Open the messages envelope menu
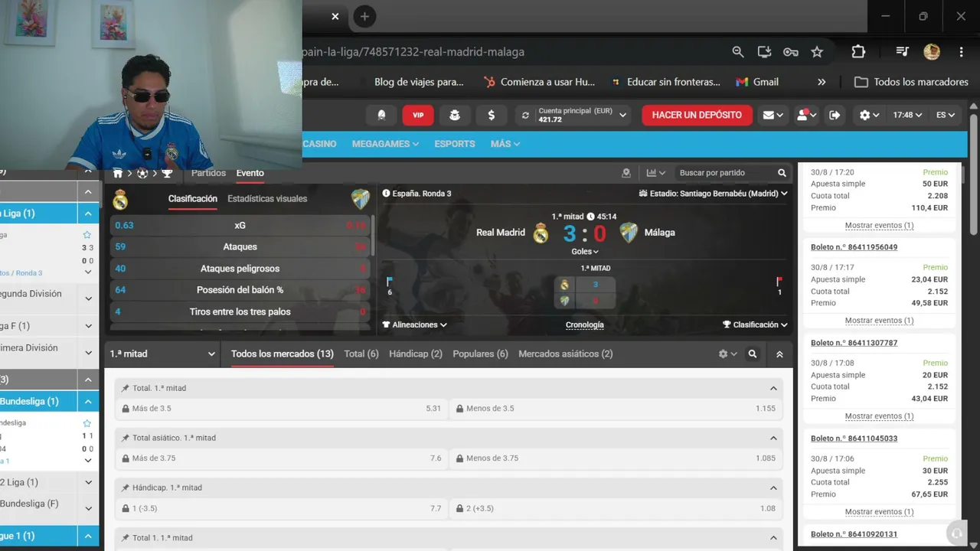The image size is (980, 551). click(773, 115)
